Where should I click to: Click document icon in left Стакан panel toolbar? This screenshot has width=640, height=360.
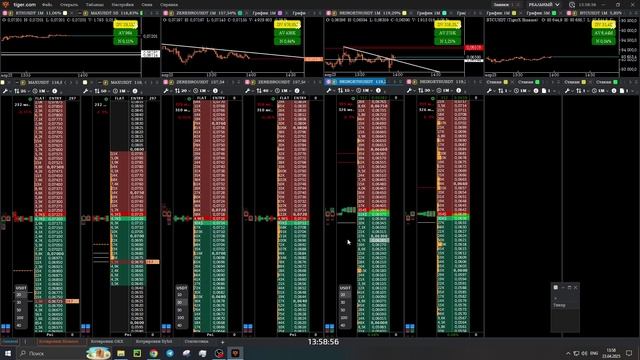tap(544, 91)
